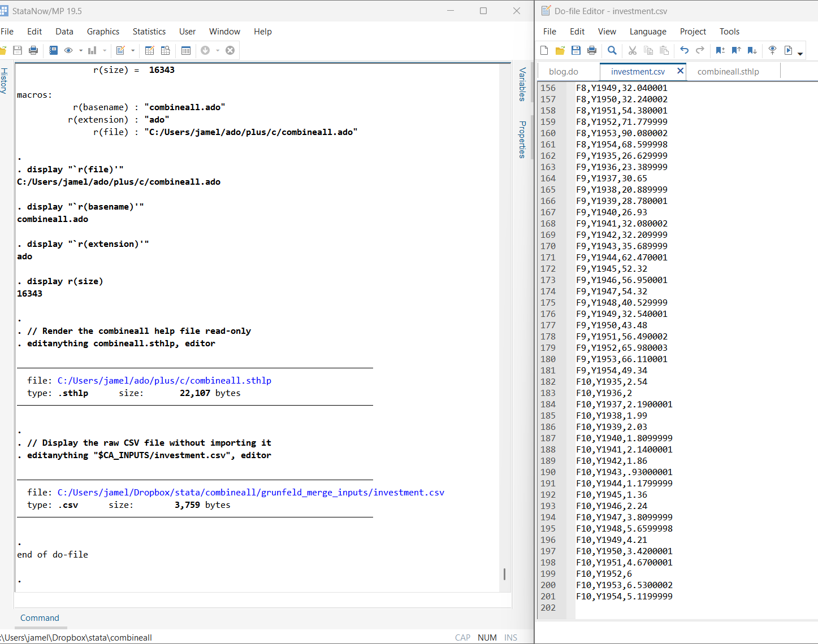
Task: Open the View menu in the Do-file Editor
Action: [607, 32]
